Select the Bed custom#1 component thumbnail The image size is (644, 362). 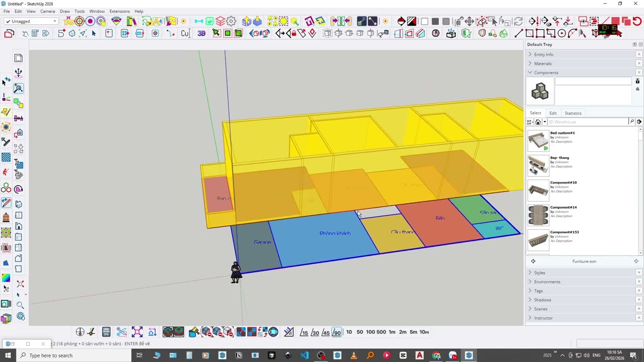click(538, 140)
